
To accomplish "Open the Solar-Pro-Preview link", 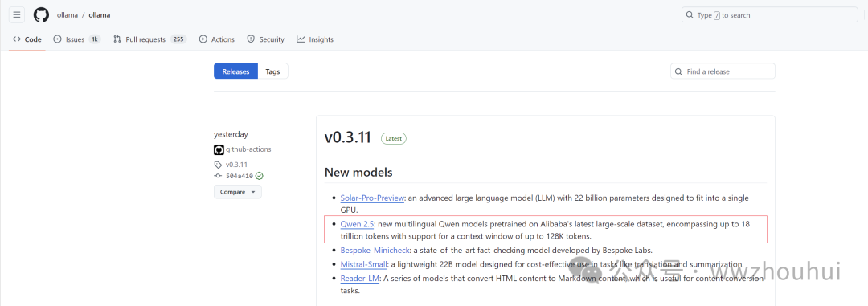I will [373, 198].
